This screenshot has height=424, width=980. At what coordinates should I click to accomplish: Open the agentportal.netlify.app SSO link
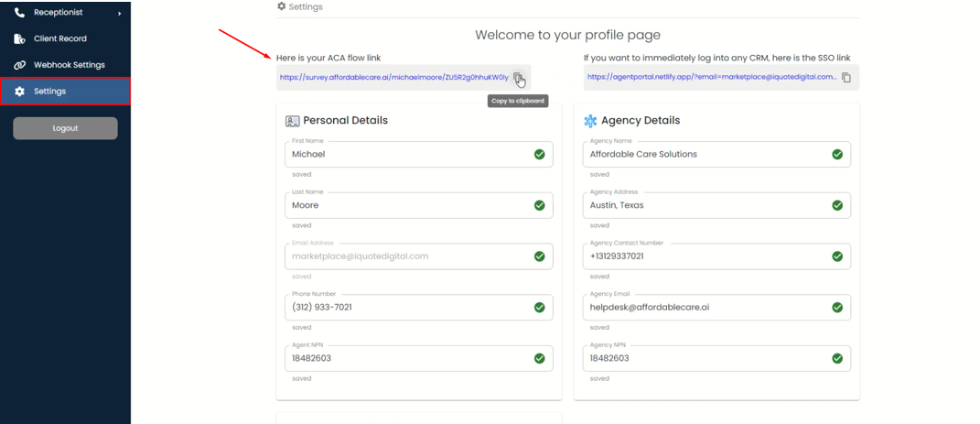point(712,78)
